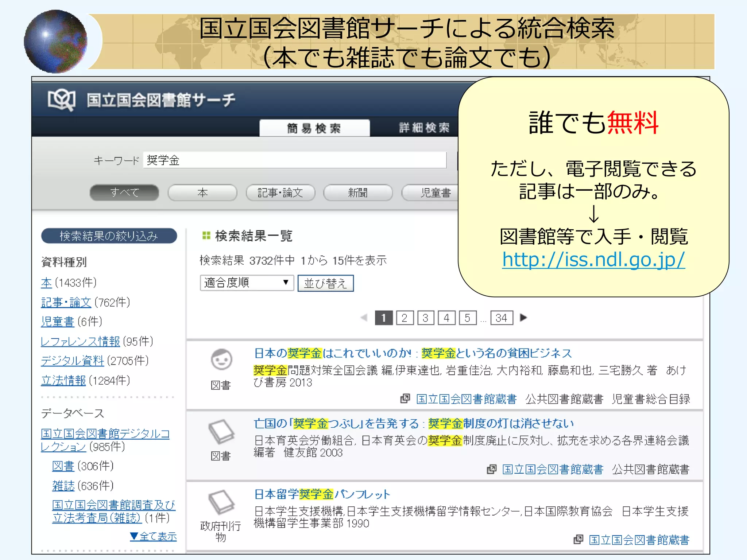Open the 適合度順 sort dropdown
The image size is (747, 560).
coord(247,283)
